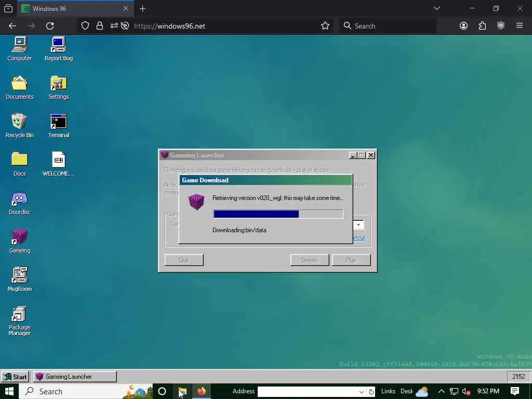Open File Explorer from the taskbar
The image size is (532, 399).
tap(182, 392)
